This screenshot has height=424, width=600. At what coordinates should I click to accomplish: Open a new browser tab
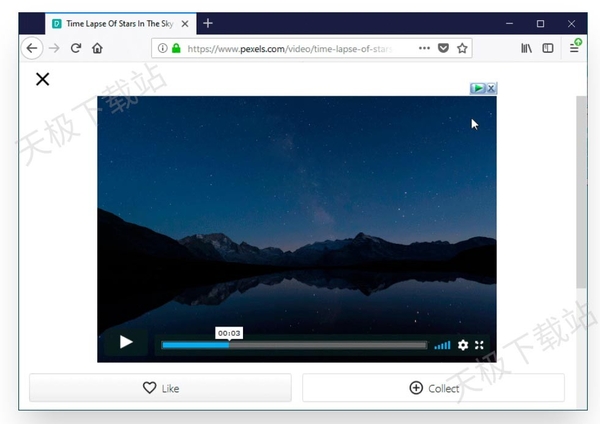[208, 23]
